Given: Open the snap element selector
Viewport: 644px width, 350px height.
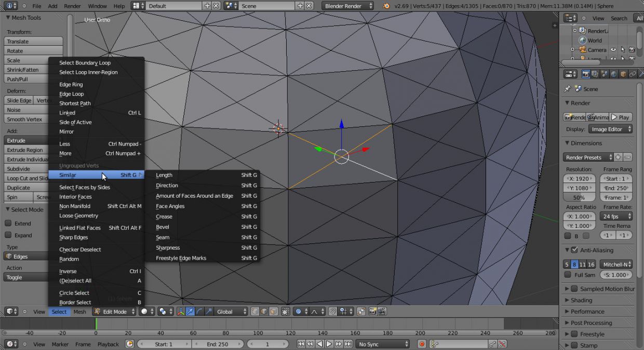Looking at the screenshot, I should 345,312.
